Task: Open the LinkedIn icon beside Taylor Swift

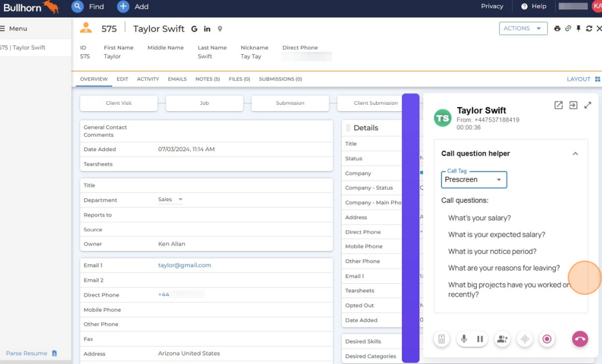Action: [x=207, y=29]
